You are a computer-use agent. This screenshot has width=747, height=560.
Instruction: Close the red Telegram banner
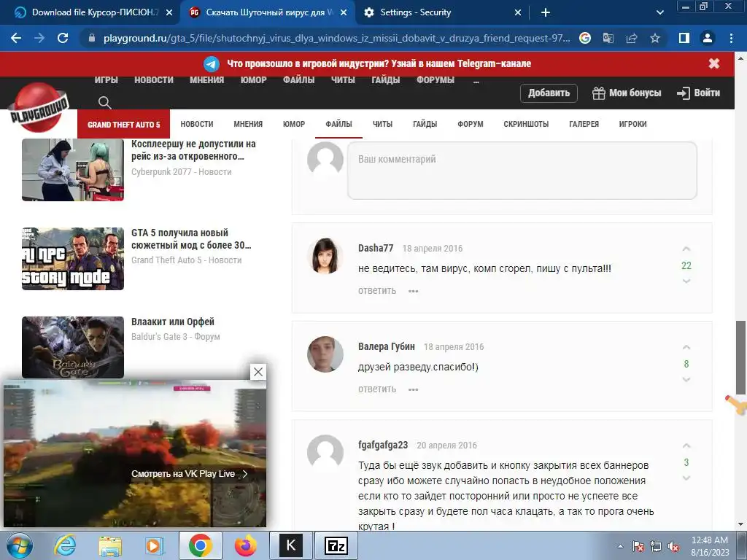[713, 63]
